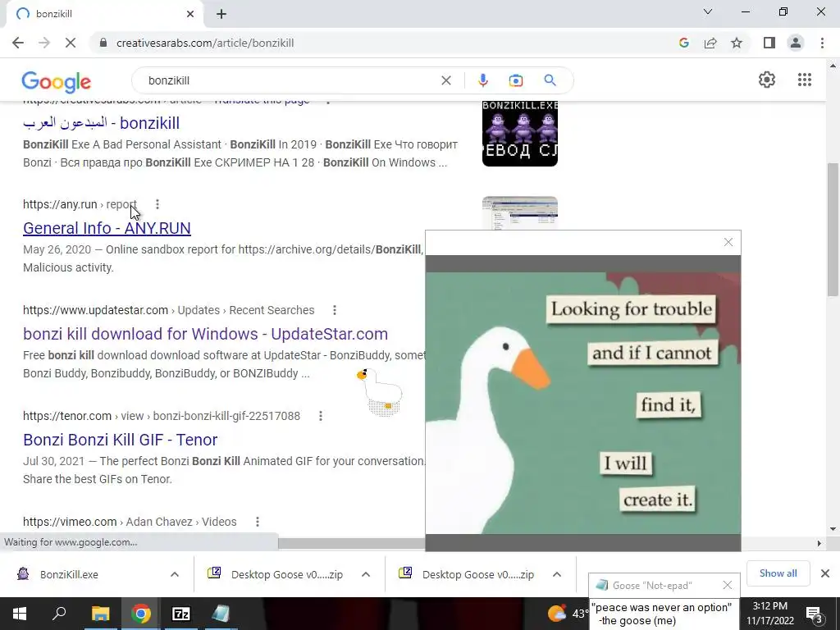Open options for updatestar result
This screenshot has width=840, height=630.
pyautogui.click(x=335, y=309)
